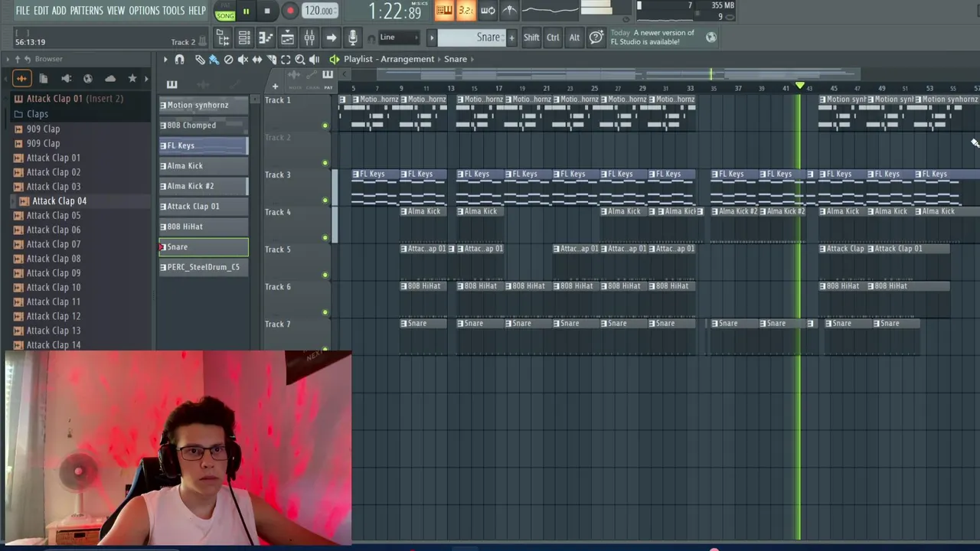
Task: Mute Track 3 green toggle
Action: pos(325,201)
